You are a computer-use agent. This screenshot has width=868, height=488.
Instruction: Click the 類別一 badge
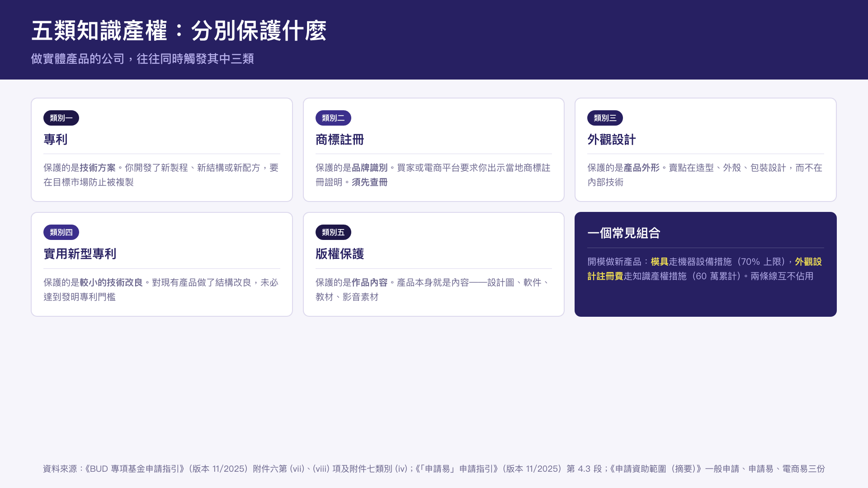tap(61, 118)
